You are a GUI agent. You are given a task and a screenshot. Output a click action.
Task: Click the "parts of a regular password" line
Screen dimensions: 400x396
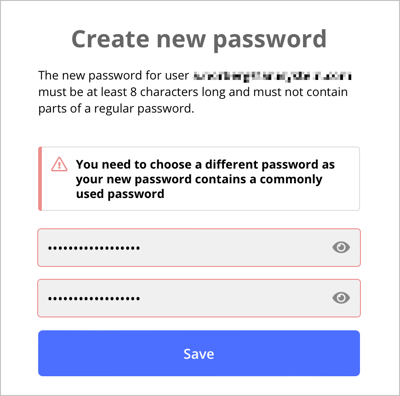coord(116,109)
